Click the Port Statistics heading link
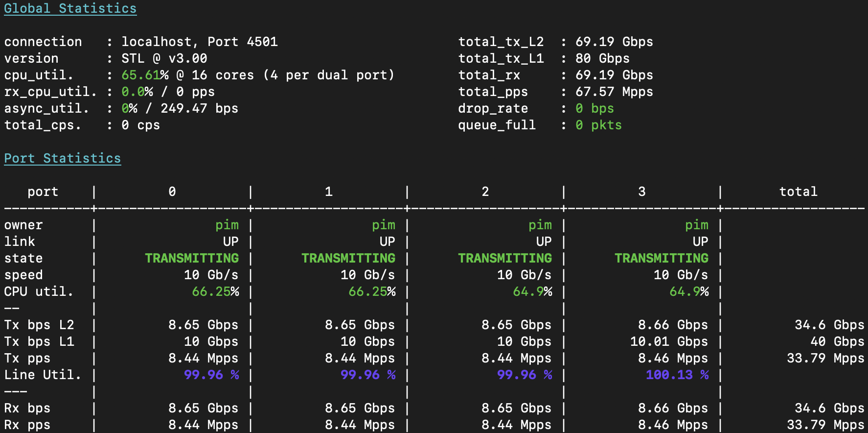 pyautogui.click(x=62, y=159)
